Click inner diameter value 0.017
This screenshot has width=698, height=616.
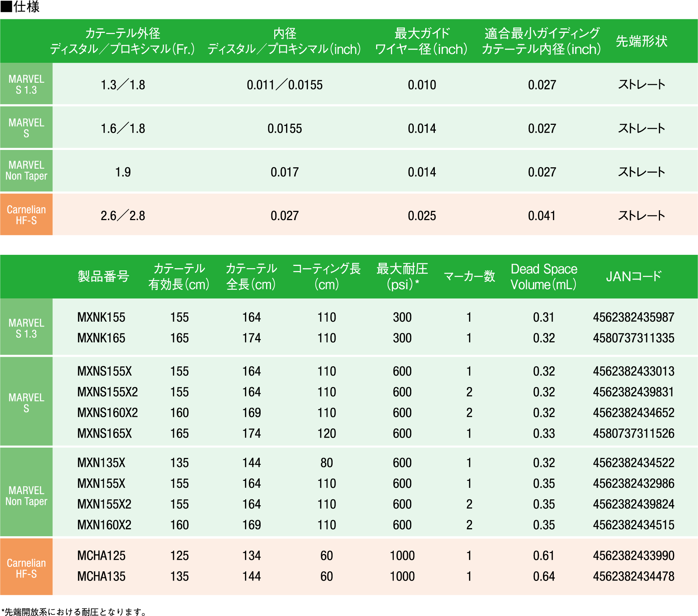click(285, 172)
